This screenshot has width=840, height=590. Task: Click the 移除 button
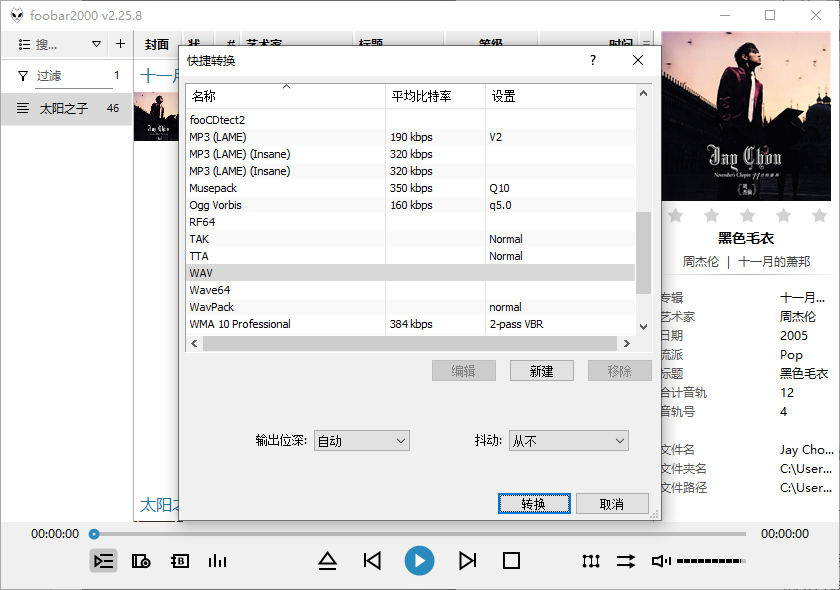click(619, 371)
